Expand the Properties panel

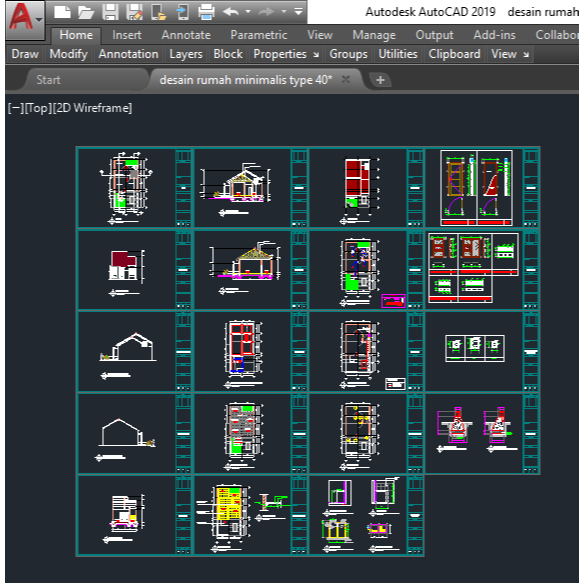coord(280,54)
